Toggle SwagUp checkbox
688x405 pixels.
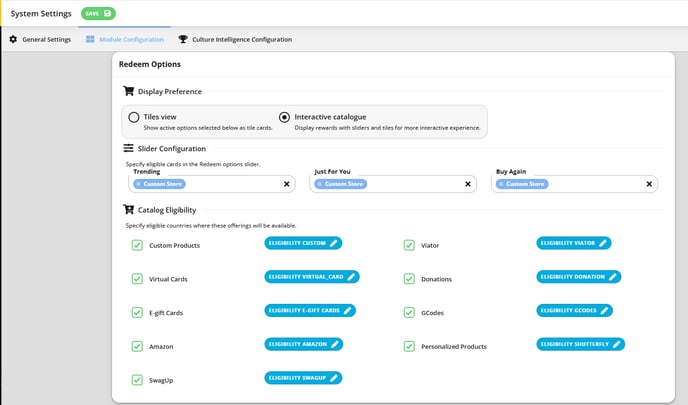coord(137,380)
